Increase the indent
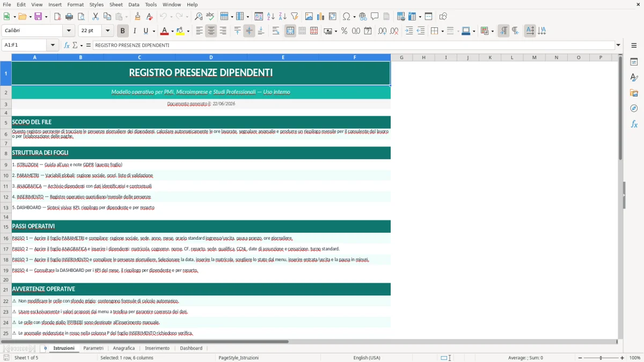Image resolution: width=644 pixels, height=362 pixels. pyautogui.click(x=409, y=31)
